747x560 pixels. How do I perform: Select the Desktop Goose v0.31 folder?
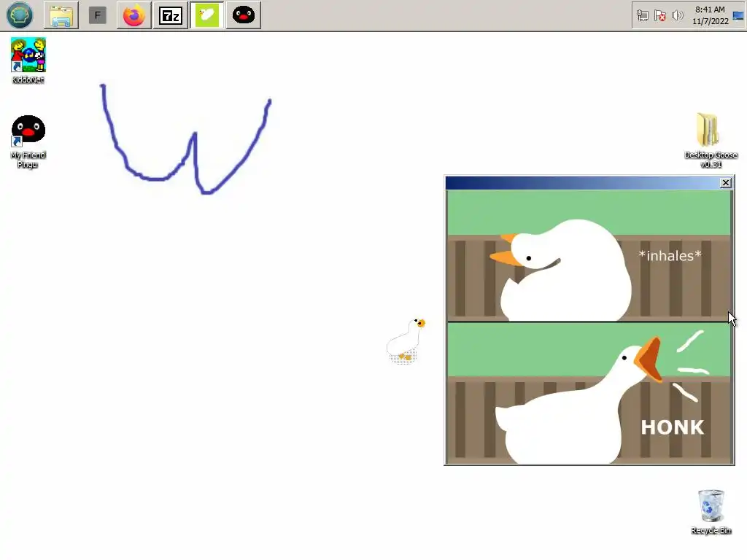pyautogui.click(x=711, y=141)
